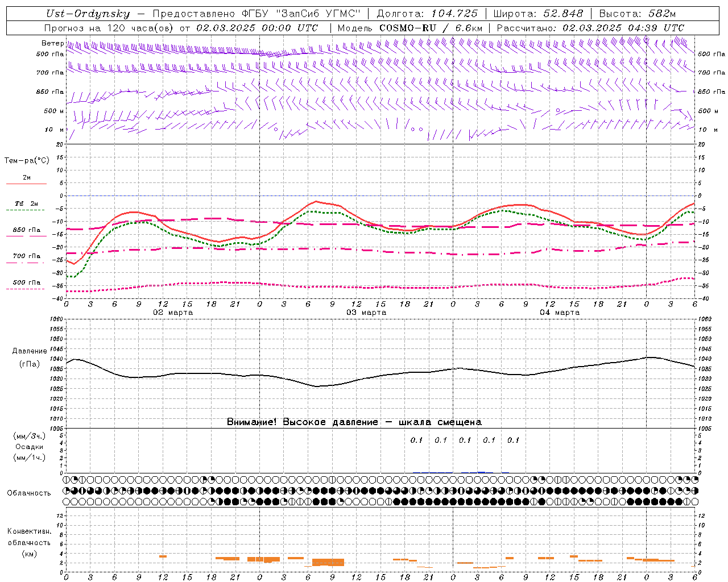Click the "Давление" pressure panel label
The width and height of the screenshot is (728, 582).
30,351
